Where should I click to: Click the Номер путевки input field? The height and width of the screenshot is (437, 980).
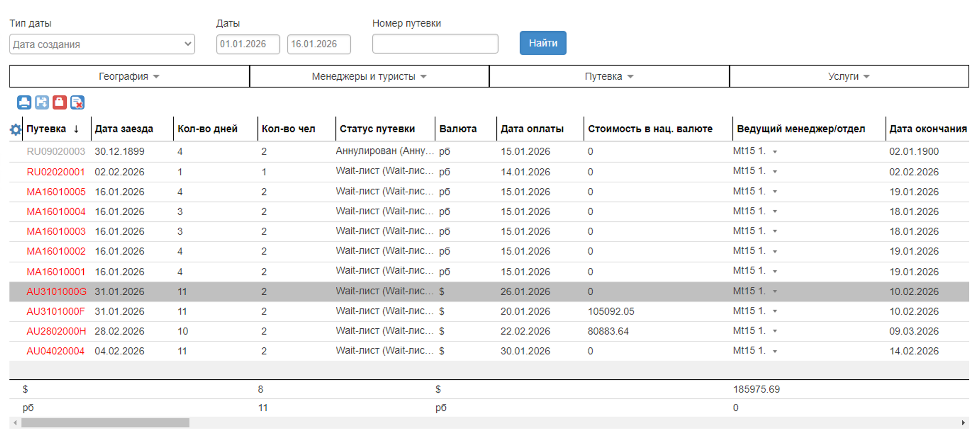[435, 44]
